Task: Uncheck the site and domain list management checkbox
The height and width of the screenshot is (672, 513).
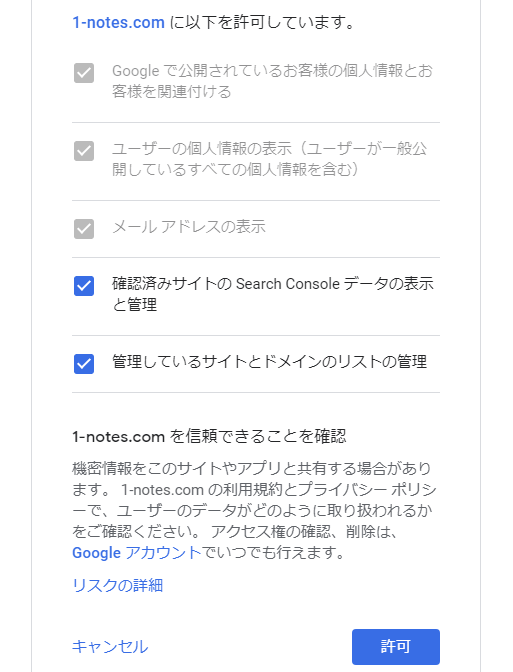Action: (x=84, y=364)
